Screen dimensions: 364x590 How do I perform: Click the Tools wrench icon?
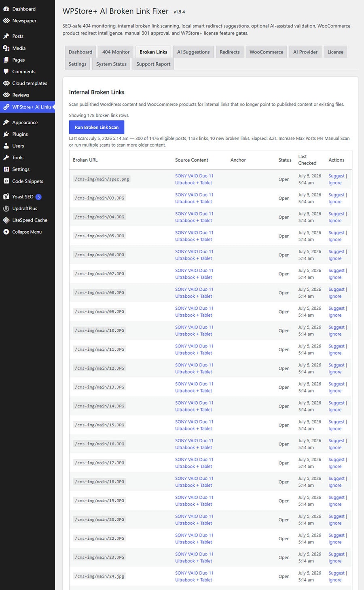pyautogui.click(x=6, y=158)
